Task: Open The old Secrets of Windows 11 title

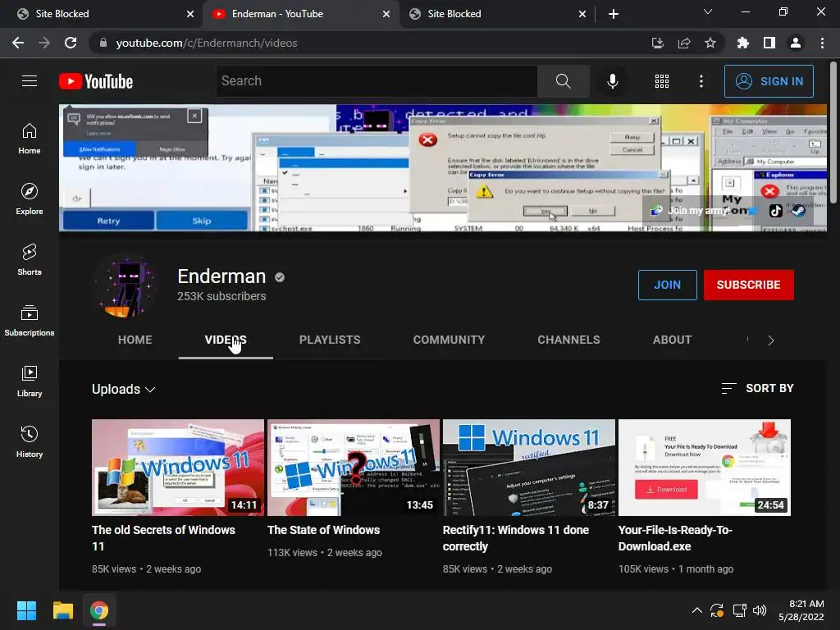Action: pyautogui.click(x=163, y=538)
